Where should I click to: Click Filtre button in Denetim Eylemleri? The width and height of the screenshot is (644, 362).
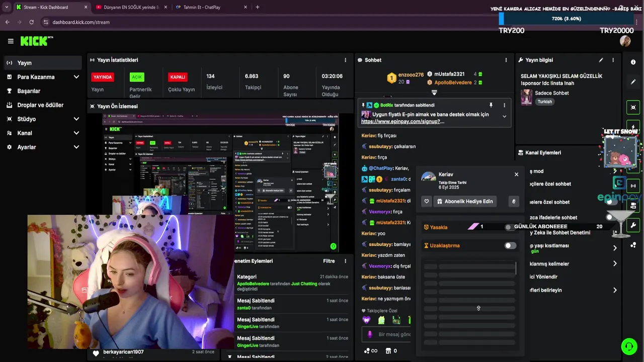(329, 261)
